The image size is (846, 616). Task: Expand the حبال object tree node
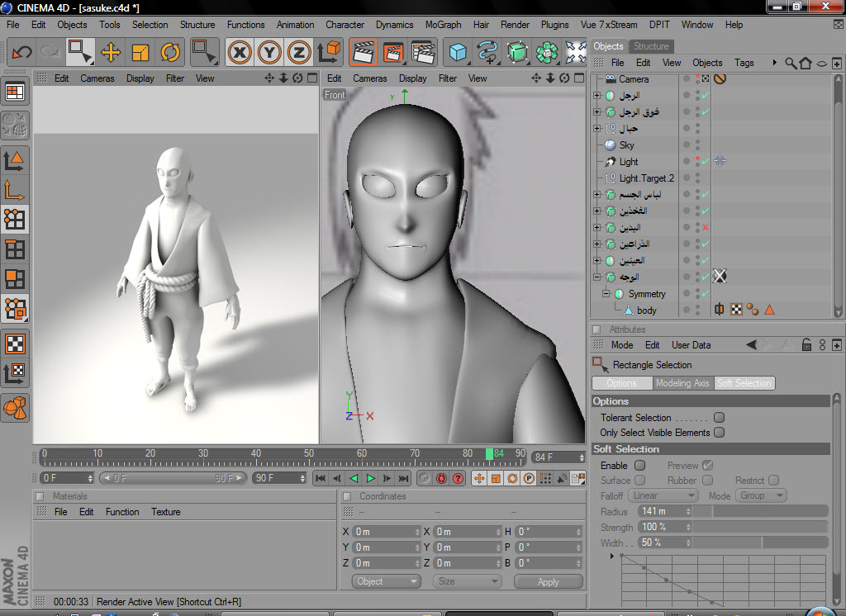point(596,128)
